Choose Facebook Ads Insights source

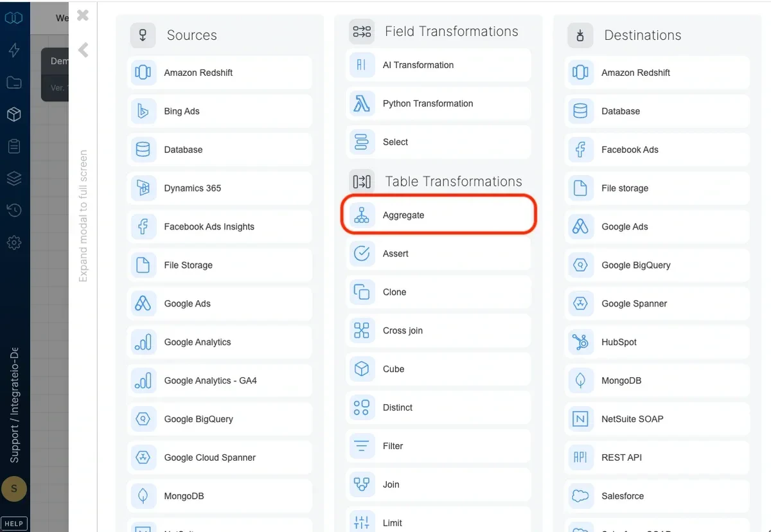pyautogui.click(x=220, y=227)
